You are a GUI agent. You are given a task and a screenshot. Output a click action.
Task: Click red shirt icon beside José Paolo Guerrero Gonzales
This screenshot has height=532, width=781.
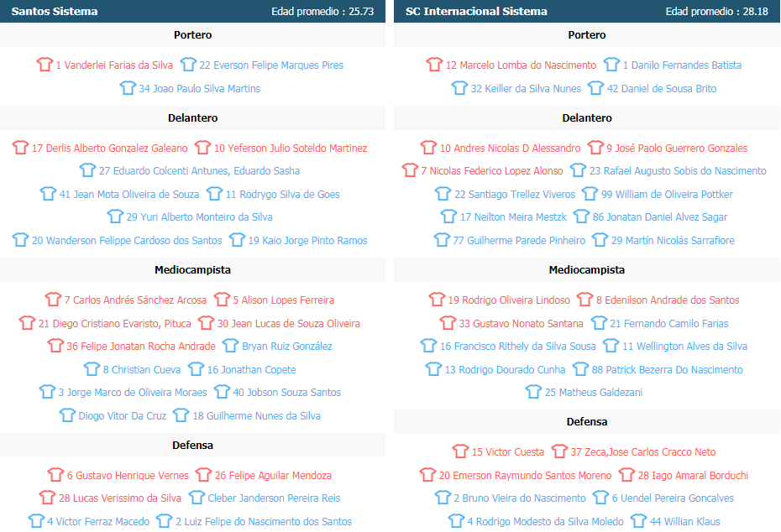click(x=595, y=148)
